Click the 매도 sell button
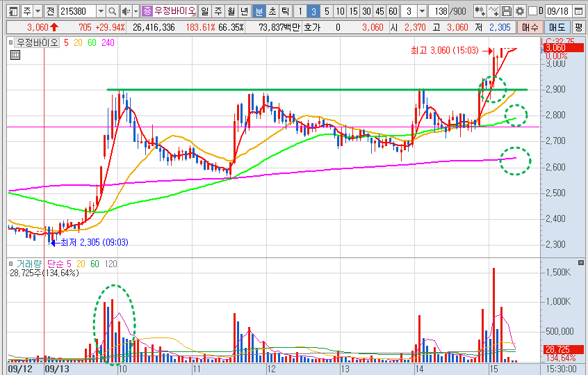The image size is (588, 375). pos(557,27)
